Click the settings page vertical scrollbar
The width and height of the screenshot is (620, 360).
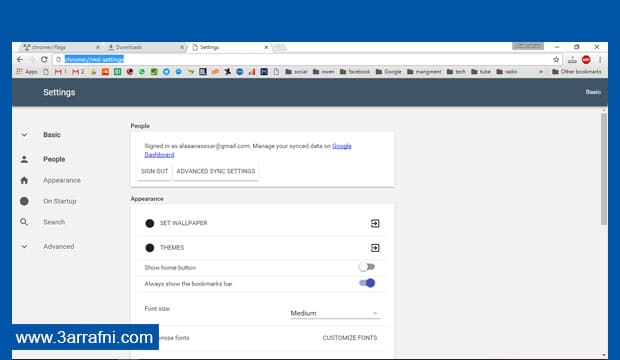[x=603, y=169]
